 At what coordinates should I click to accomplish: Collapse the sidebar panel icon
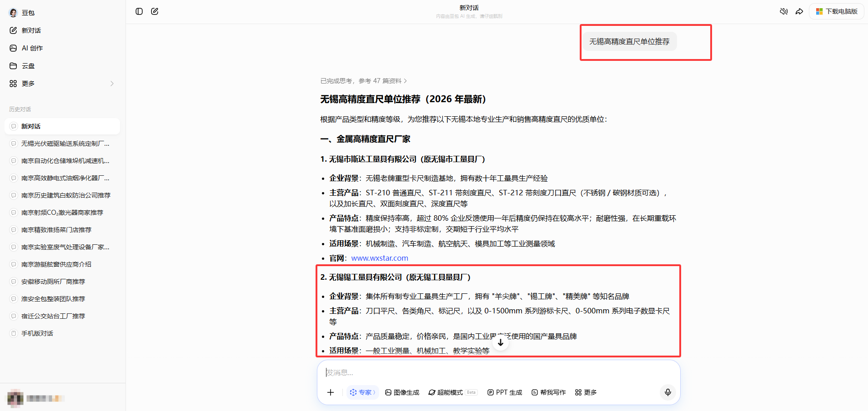point(139,11)
